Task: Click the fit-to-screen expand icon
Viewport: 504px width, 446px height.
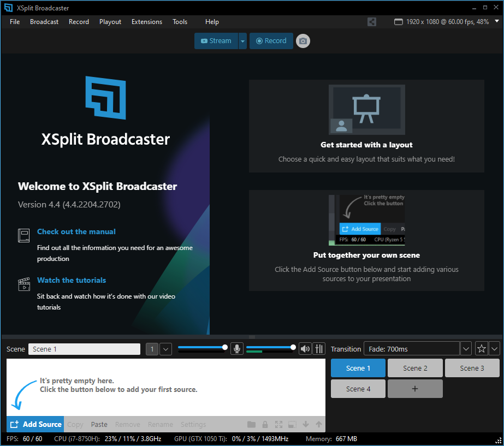Action: (278, 425)
